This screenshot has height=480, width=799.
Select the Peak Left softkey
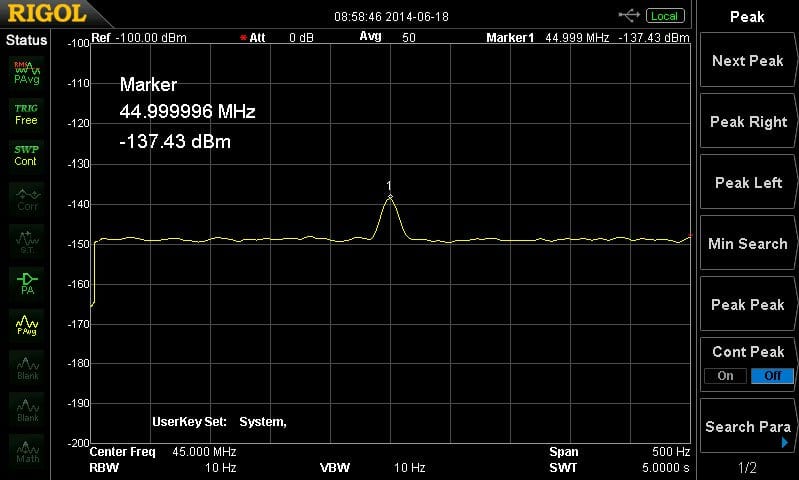point(748,182)
